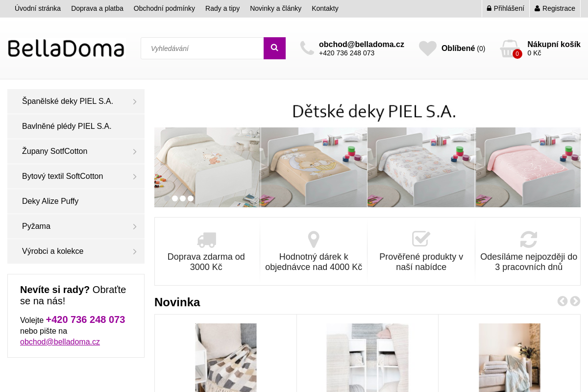
Task: Open Doprava a platba menu item
Action: point(97,8)
